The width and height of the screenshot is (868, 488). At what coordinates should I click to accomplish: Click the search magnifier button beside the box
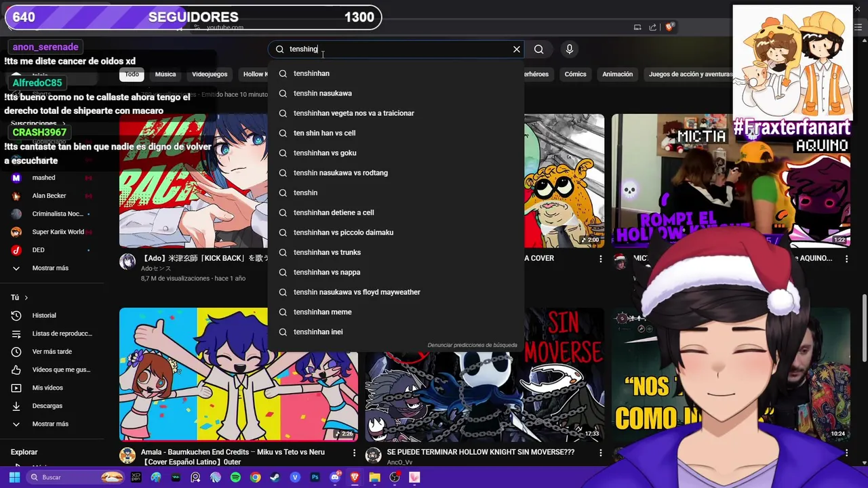(x=538, y=49)
